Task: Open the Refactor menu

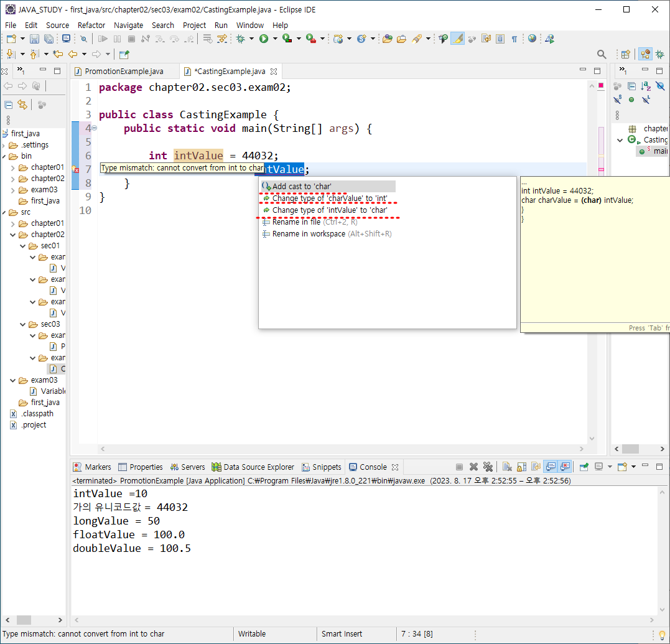Action: point(91,26)
